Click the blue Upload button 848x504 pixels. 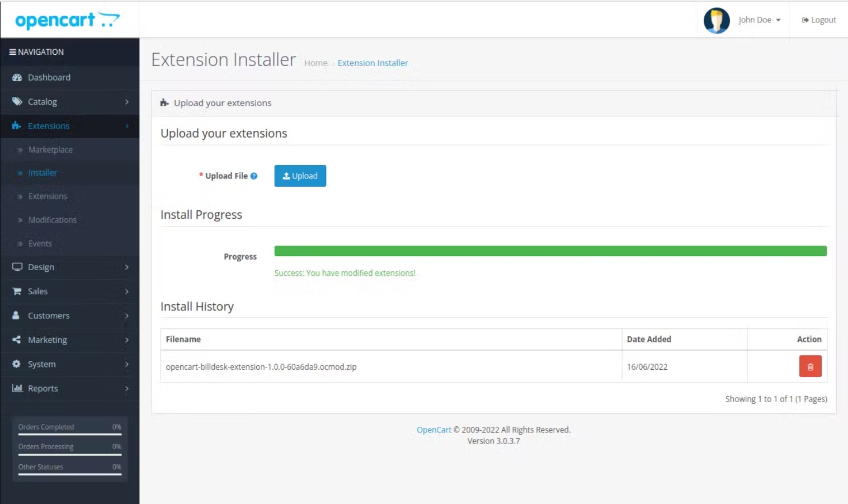click(x=300, y=176)
